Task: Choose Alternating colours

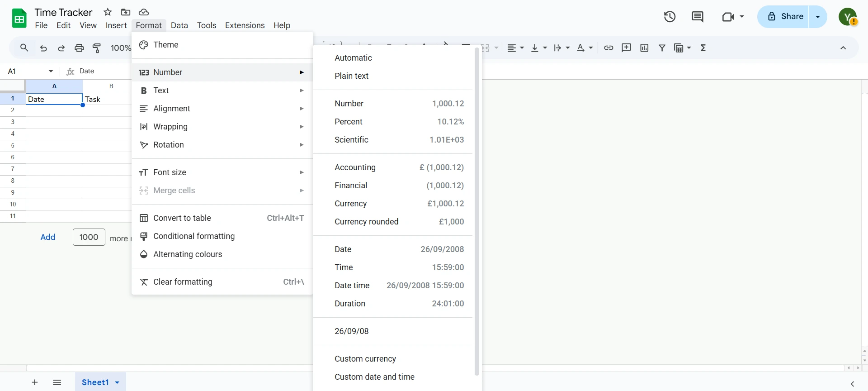Action: [x=222, y=254]
